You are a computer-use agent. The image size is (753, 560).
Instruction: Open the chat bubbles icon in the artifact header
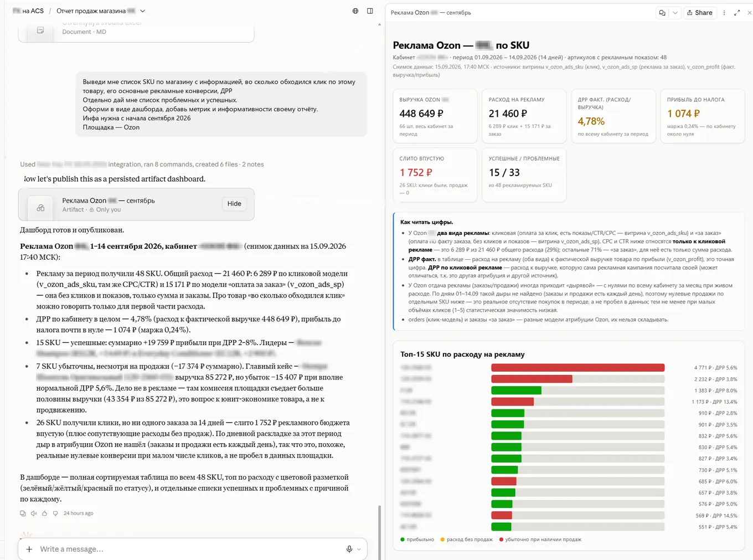tap(662, 13)
